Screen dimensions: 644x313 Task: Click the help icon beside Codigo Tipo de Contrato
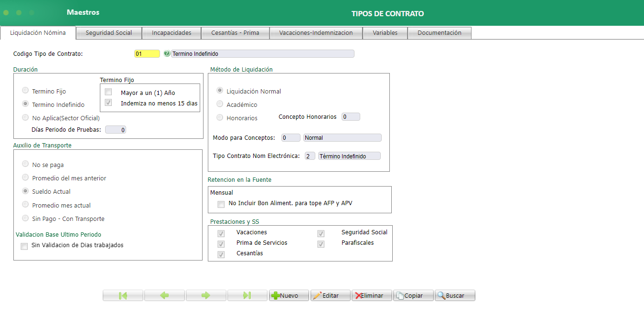(x=166, y=53)
